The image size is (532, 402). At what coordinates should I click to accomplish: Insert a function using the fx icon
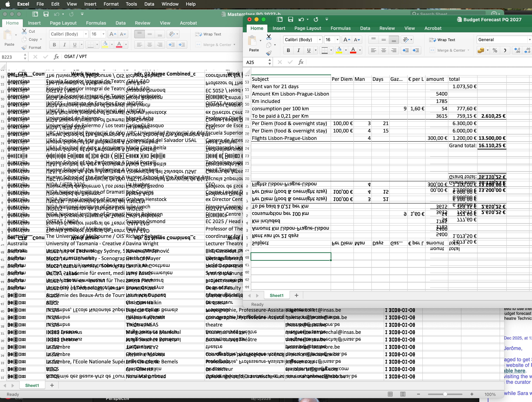point(301,62)
